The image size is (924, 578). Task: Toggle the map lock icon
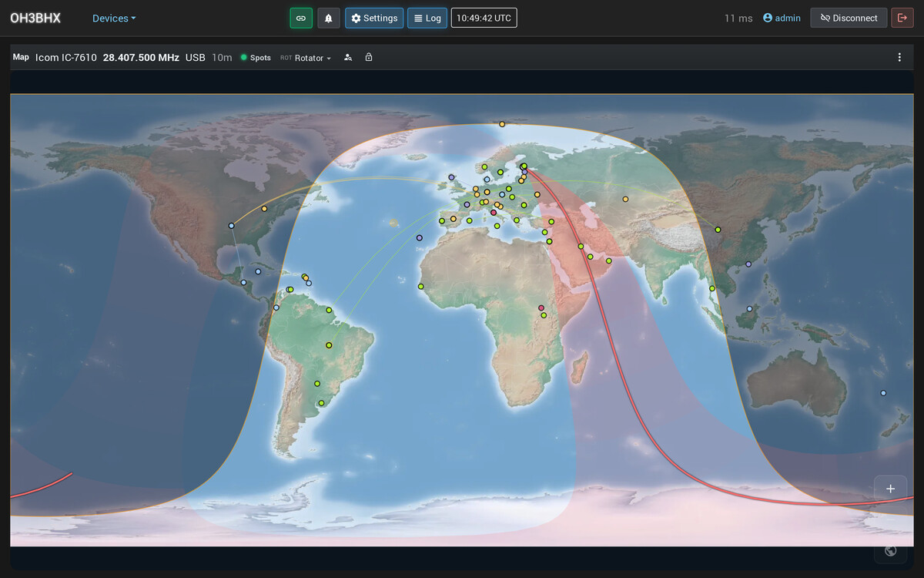coord(369,57)
